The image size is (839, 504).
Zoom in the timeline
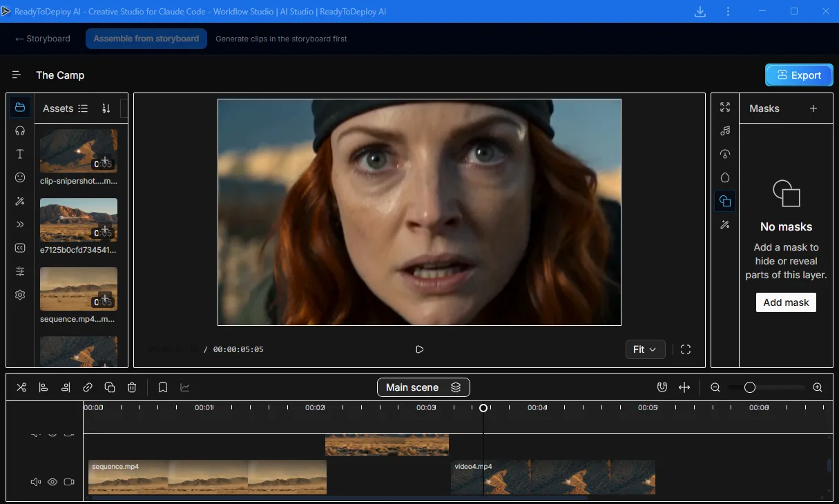click(x=818, y=387)
